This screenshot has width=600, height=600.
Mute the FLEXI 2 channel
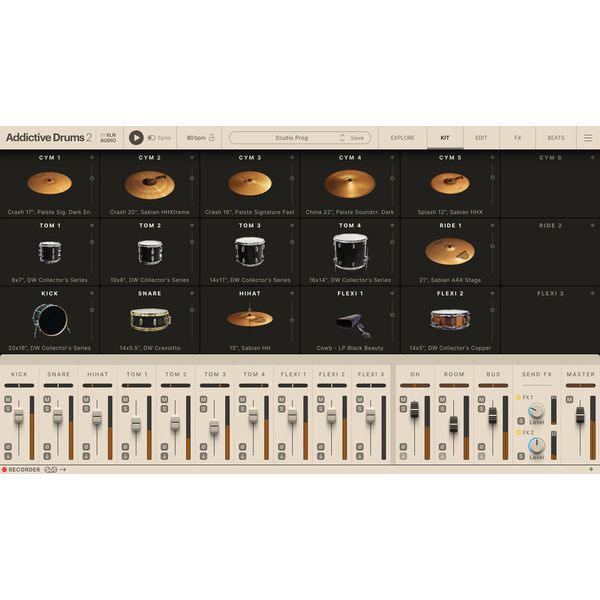tap(321, 399)
